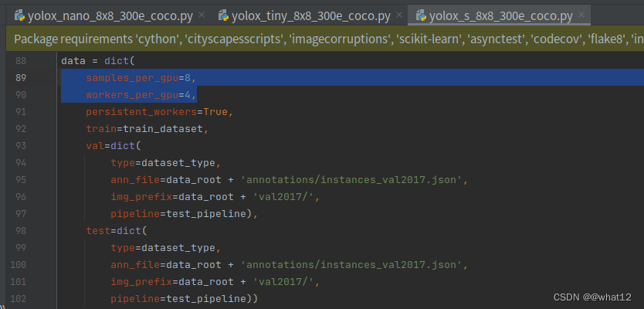
Task: Close the yolox_tiny_8x8_300e_coco.py tab
Action: click(x=399, y=15)
